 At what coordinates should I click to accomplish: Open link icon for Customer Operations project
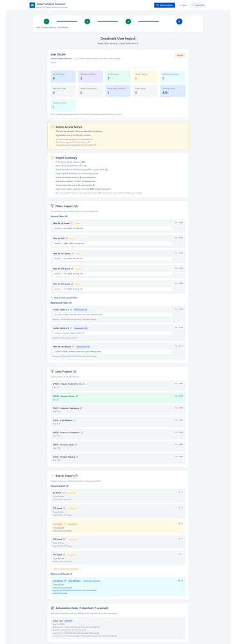tap(81, 408)
